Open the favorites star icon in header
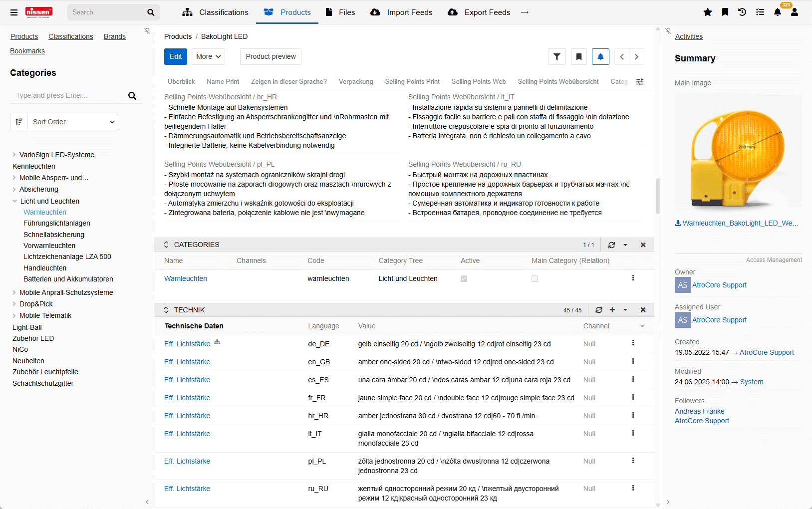The width and height of the screenshot is (812, 509). pyautogui.click(x=708, y=12)
